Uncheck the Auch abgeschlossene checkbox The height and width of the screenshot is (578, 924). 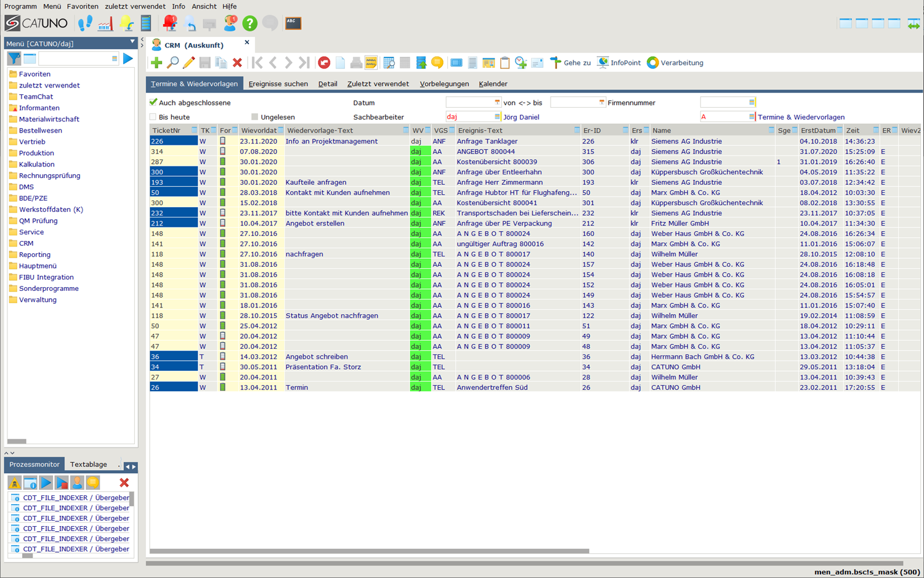coord(153,102)
